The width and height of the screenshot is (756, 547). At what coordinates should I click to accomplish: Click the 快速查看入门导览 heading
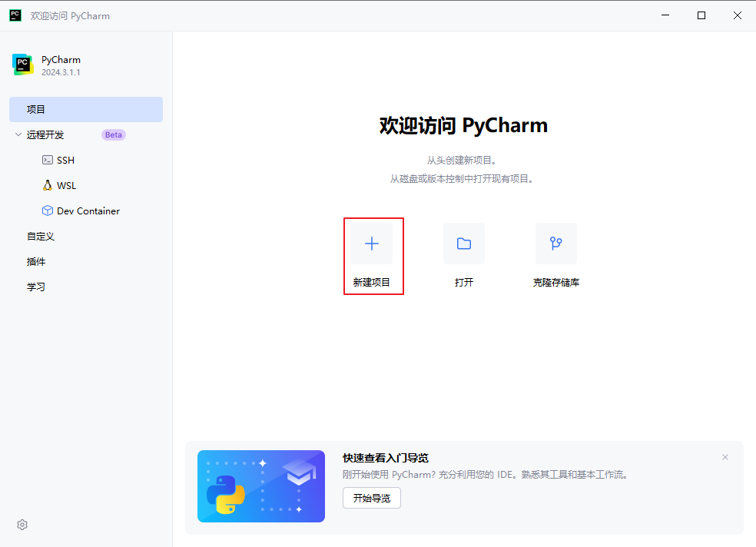[x=386, y=458]
